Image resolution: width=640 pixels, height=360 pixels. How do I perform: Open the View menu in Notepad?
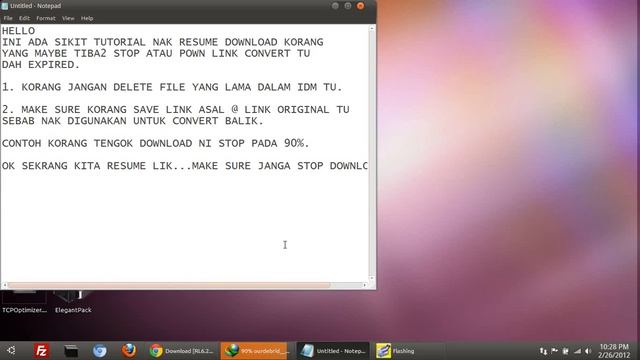coord(68,18)
